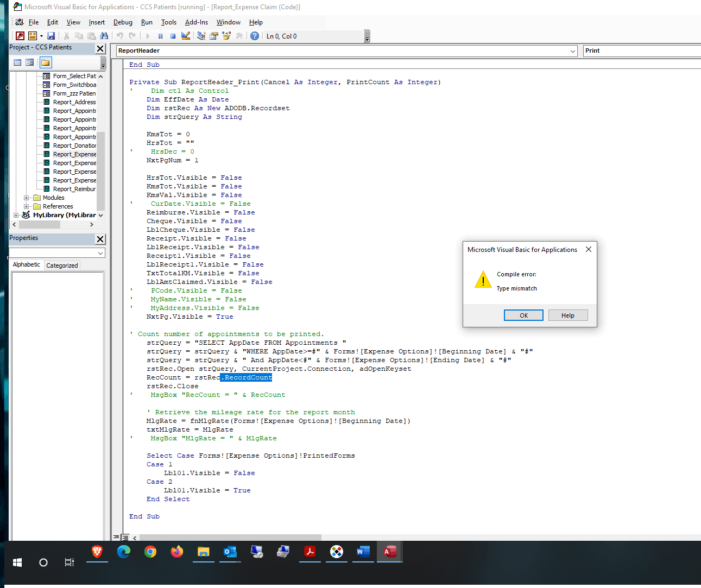
Task: Open the ReportHeader object dropdown
Action: point(572,51)
